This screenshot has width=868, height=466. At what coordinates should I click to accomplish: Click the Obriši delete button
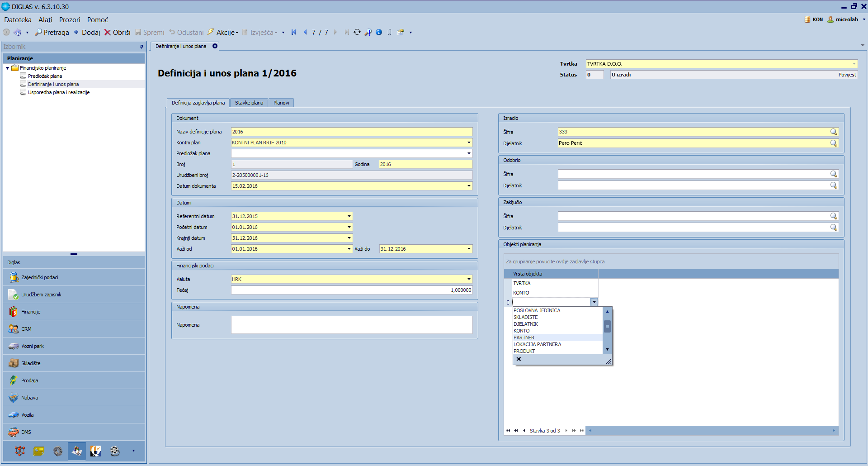click(x=118, y=33)
